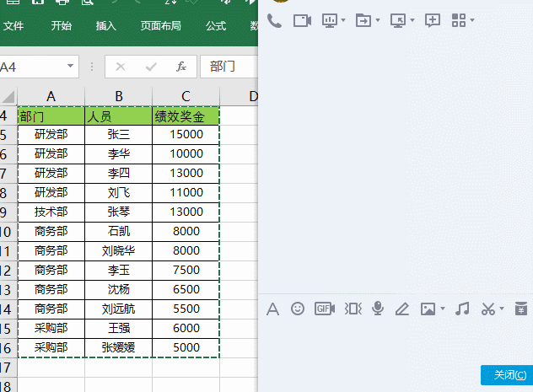
Task: Select row 17 header
Action: 8,368
